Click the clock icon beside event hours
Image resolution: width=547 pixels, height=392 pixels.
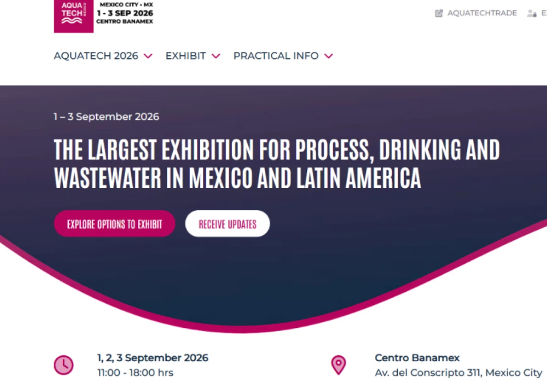tap(64, 365)
